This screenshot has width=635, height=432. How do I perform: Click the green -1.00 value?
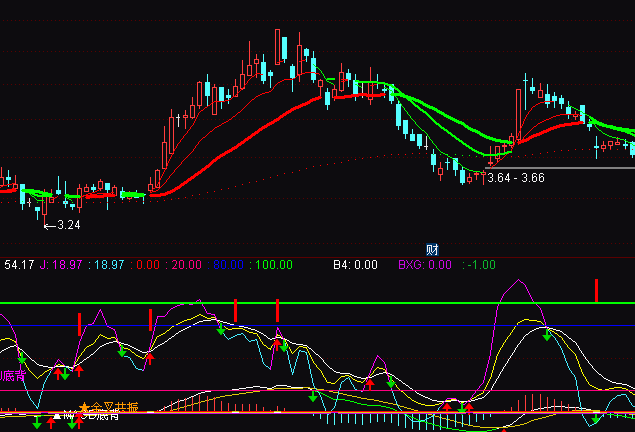click(482, 265)
